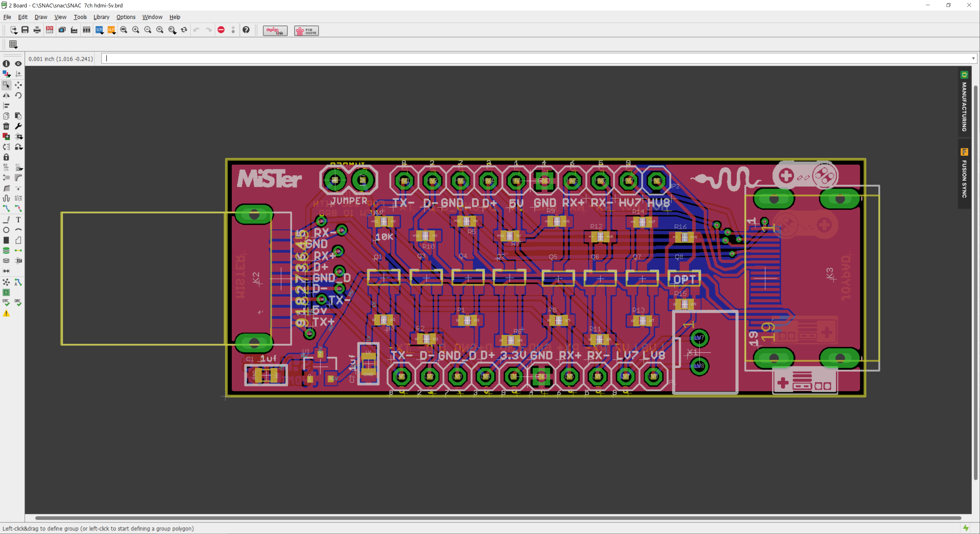Run the DRC check
980x534 pixels.
(18, 303)
